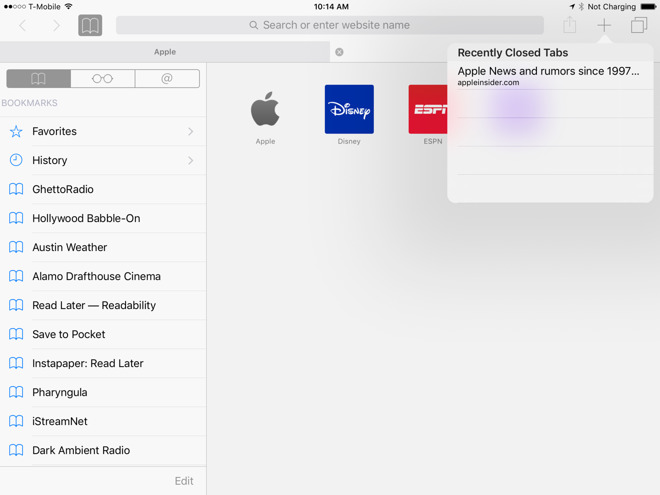The image size is (660, 495).
Task: Open the iStreamNet bookmark
Action: 103,422
